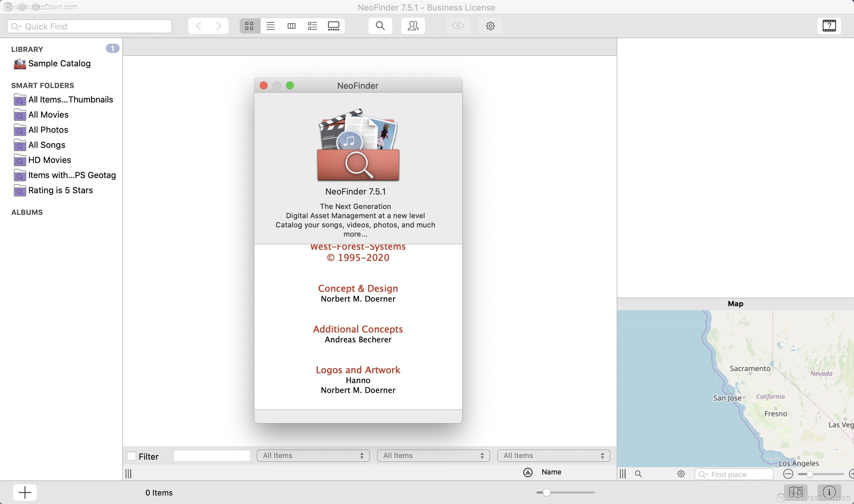Viewport: 854px width, 504px height.
Task: Click the Add button at bottom left
Action: tap(24, 493)
